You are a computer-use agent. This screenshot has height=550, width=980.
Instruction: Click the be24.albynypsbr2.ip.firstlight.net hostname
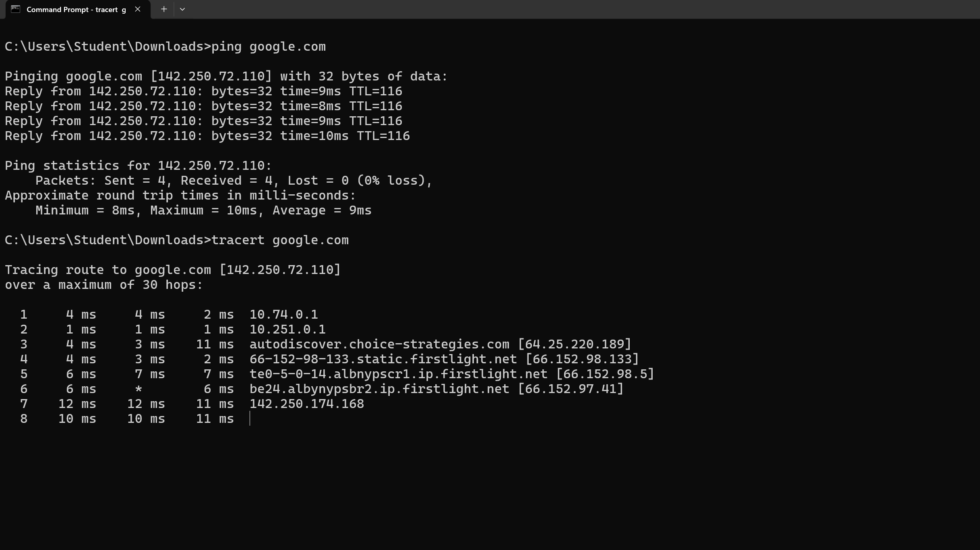379,389
